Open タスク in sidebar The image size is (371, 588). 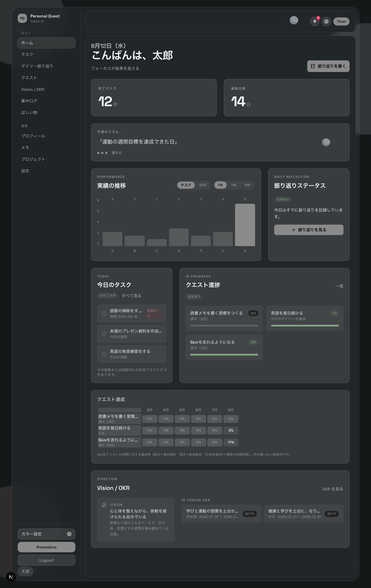[46, 54]
